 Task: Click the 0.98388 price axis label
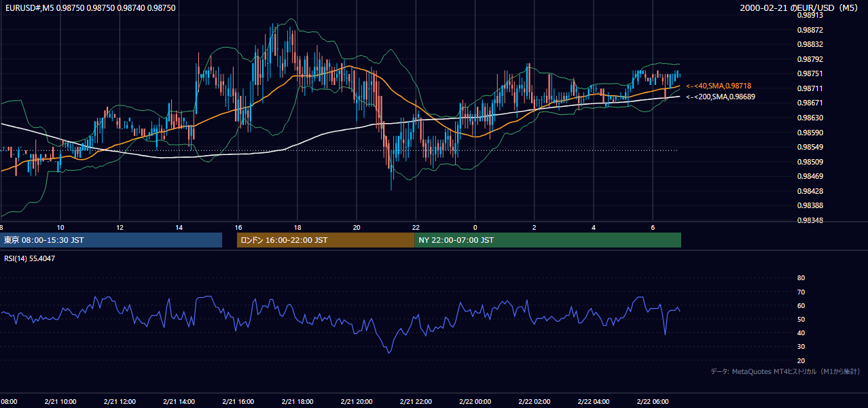810,205
